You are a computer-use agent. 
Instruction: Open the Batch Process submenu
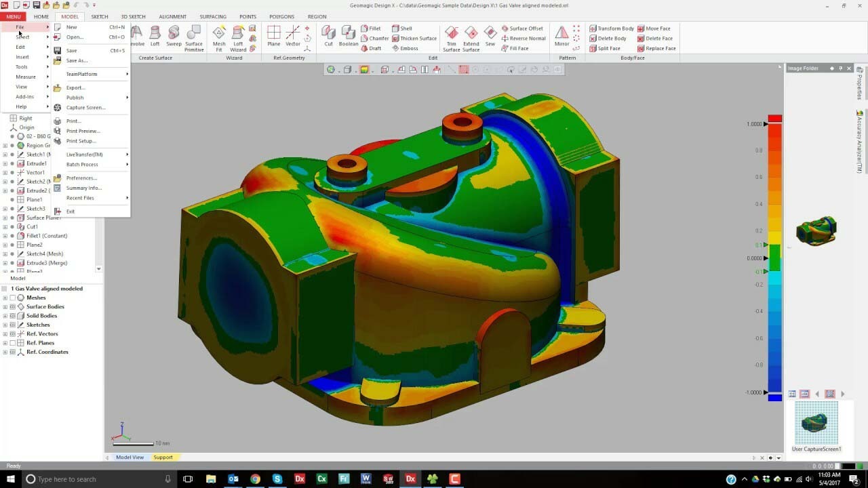click(91, 165)
